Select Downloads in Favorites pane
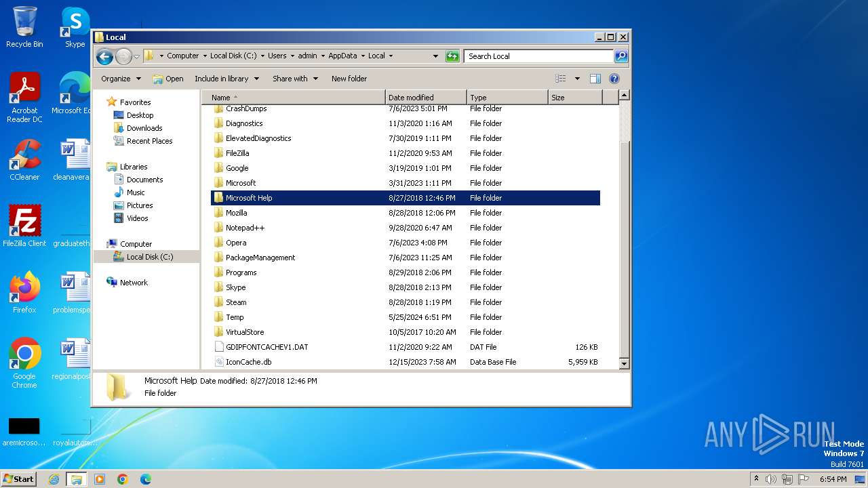 (144, 128)
